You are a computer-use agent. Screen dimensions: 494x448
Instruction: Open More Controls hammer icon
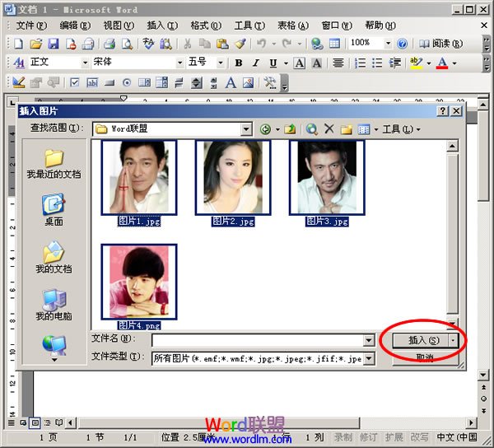coord(270,83)
